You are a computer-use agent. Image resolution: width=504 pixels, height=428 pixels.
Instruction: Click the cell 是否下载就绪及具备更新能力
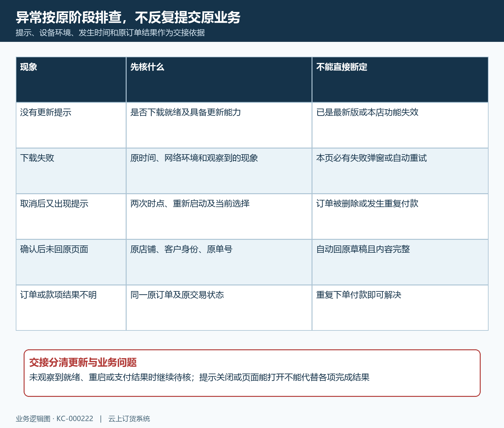pyautogui.click(x=219, y=125)
